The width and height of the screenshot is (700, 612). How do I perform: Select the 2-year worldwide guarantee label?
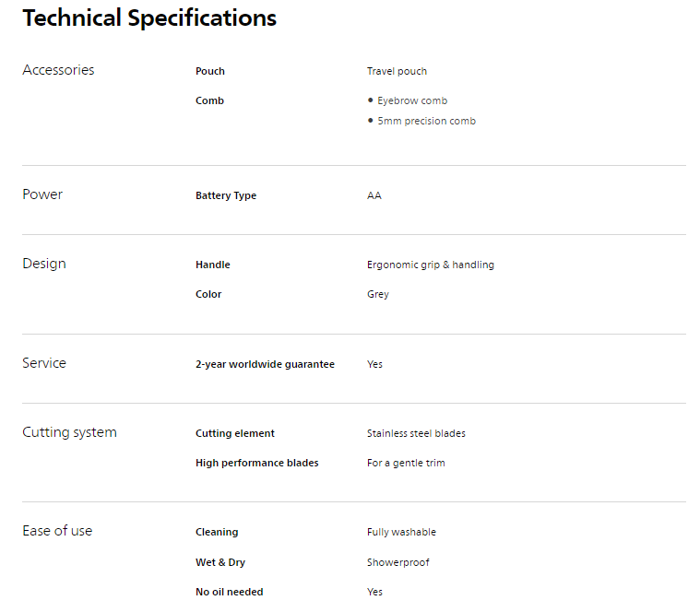coord(265,364)
